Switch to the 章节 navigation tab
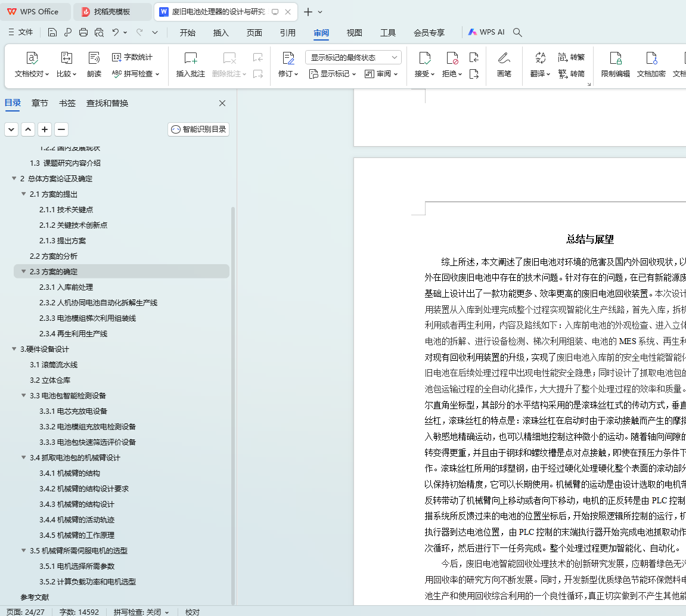 pos(40,103)
